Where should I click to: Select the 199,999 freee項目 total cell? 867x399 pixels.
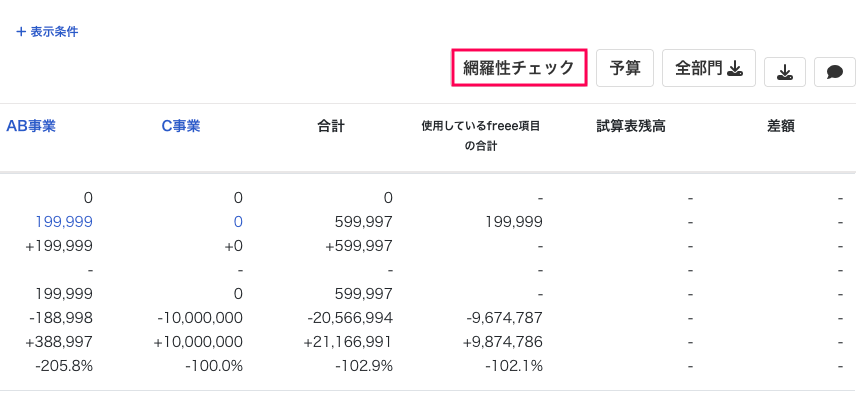tap(514, 222)
